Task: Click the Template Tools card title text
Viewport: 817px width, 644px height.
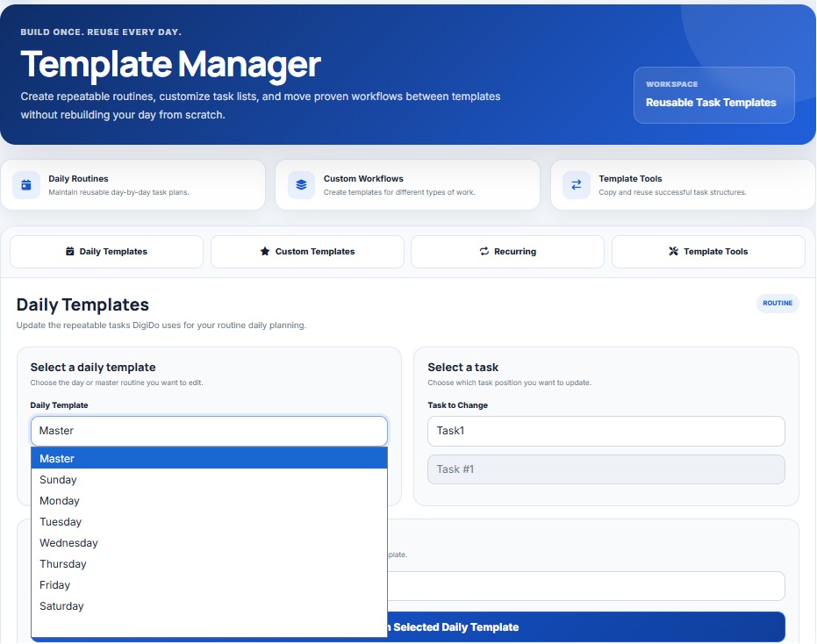Action: pos(630,179)
